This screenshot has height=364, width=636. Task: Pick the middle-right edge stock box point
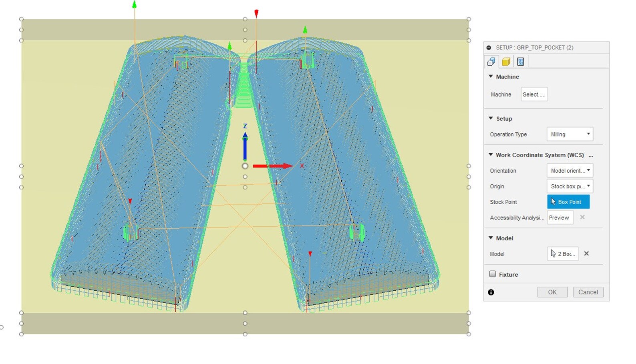pyautogui.click(x=469, y=177)
